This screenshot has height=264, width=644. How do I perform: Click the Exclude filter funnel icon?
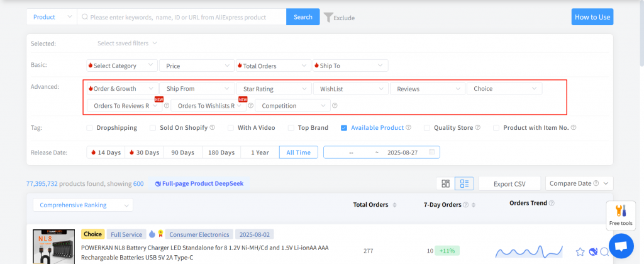click(x=328, y=17)
